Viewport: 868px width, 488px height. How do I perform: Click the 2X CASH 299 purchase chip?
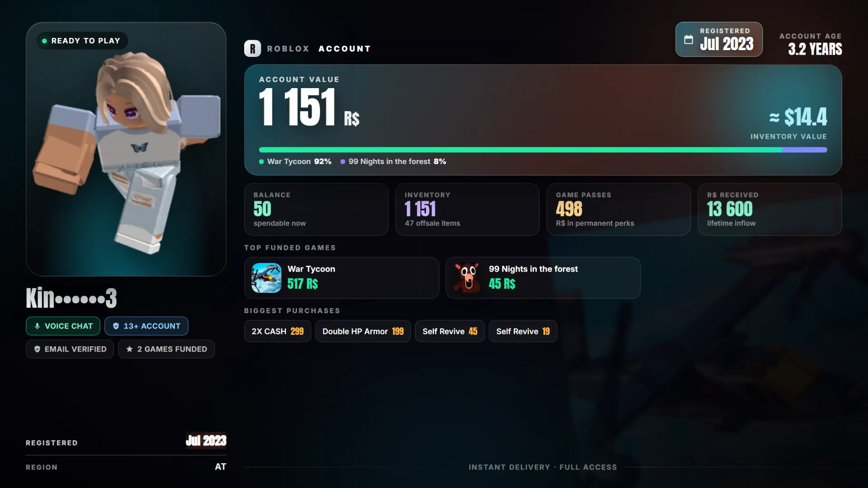(278, 331)
